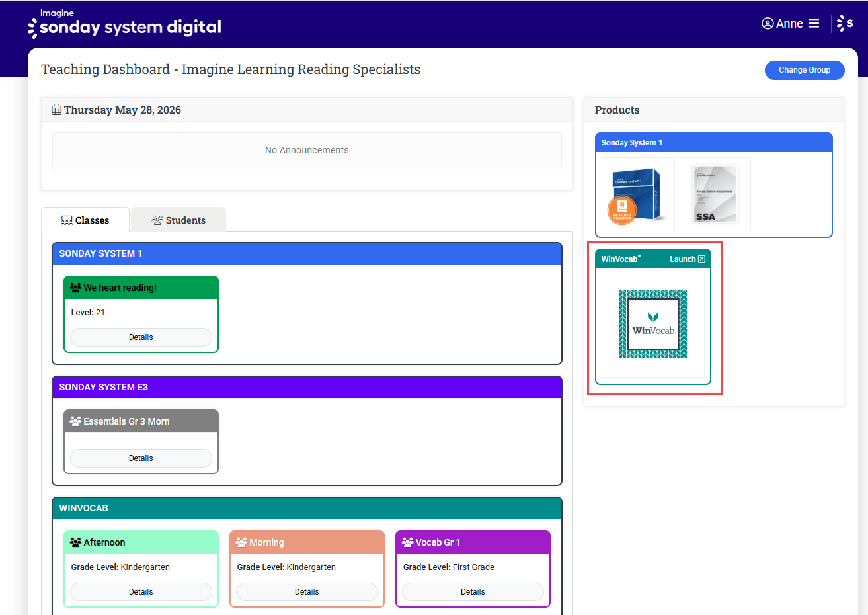Click the hamburger menu icon beside Anne

point(814,23)
